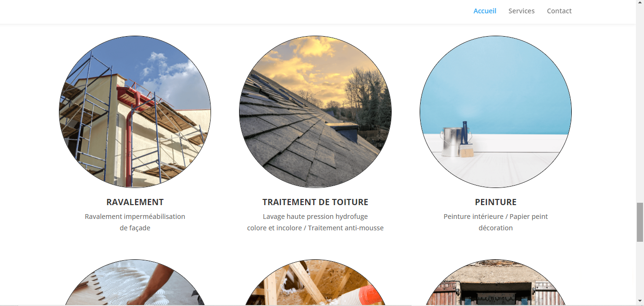Go to the Services page
The image size is (644, 306).
pyautogui.click(x=521, y=11)
